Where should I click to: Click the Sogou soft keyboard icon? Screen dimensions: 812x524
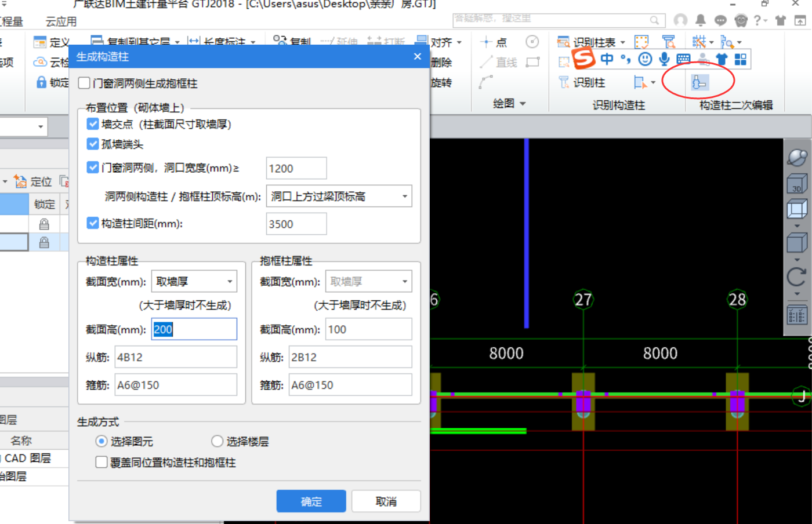[683, 59]
